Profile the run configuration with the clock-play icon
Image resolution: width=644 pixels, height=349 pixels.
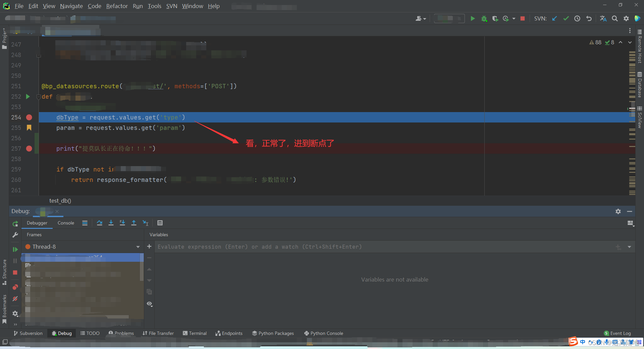(506, 18)
